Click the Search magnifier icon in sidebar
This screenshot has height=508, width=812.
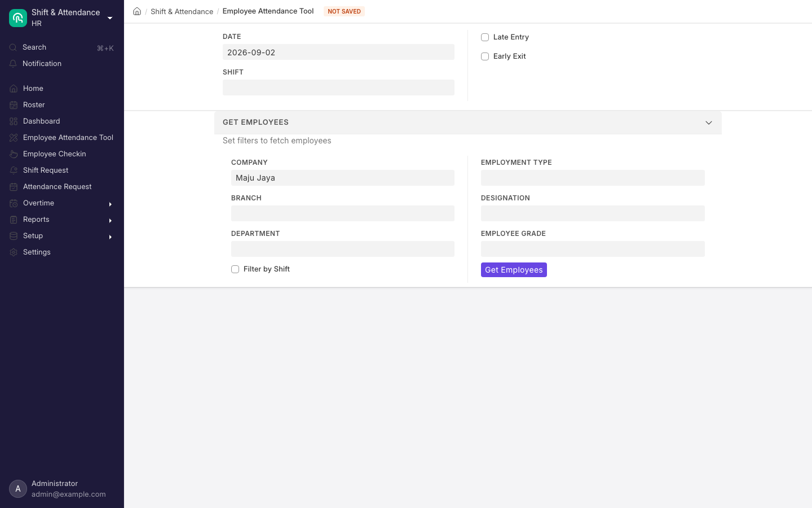[13, 47]
